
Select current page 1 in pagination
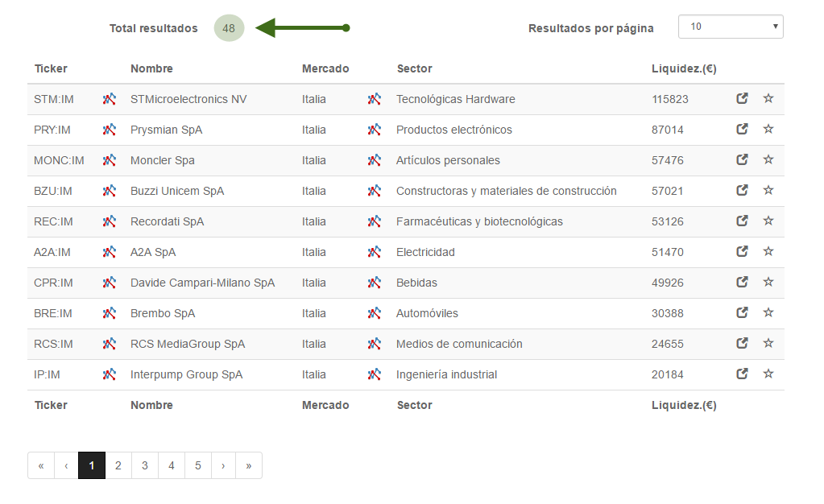point(92,465)
